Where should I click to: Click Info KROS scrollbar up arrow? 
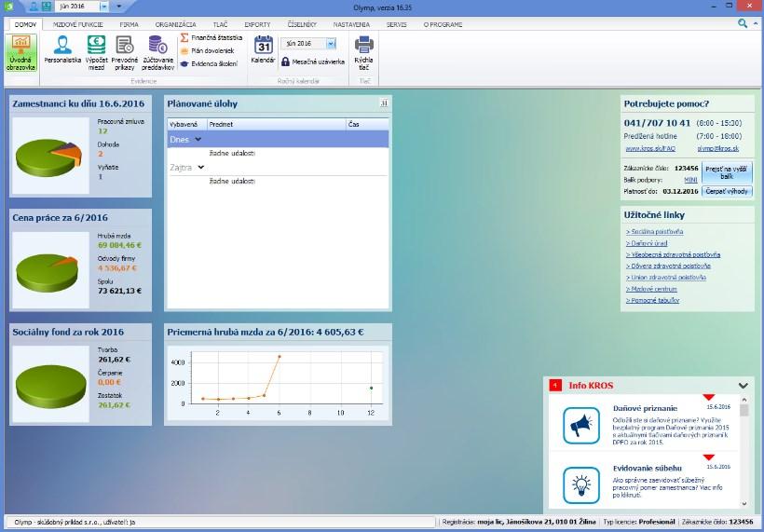(x=744, y=400)
